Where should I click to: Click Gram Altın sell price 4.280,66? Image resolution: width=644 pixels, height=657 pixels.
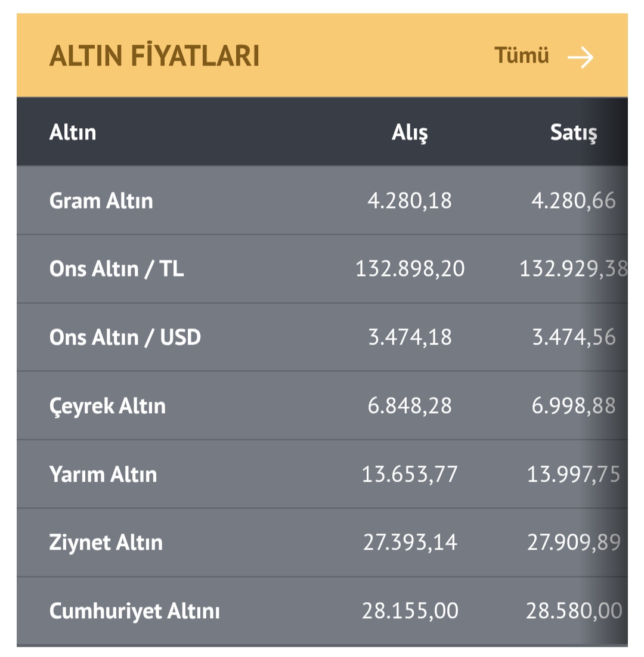tap(573, 201)
